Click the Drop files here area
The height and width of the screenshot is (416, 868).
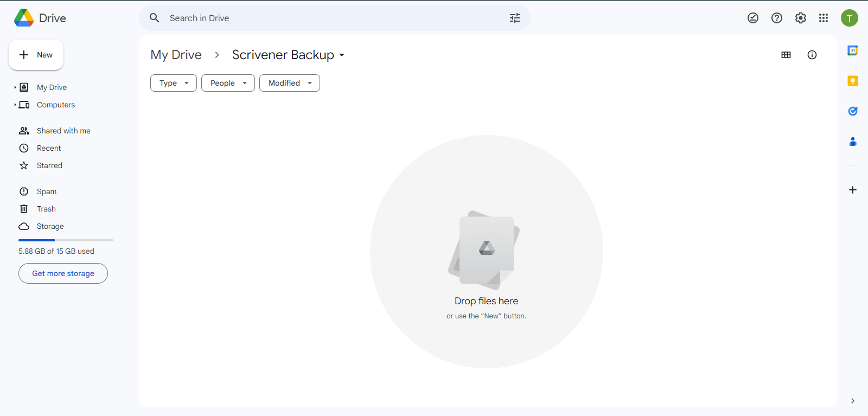point(486,252)
